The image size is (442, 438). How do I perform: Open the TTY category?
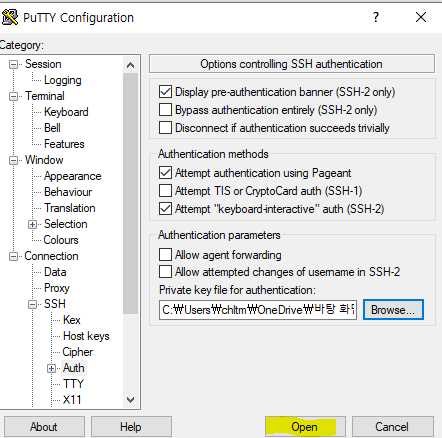73,384
